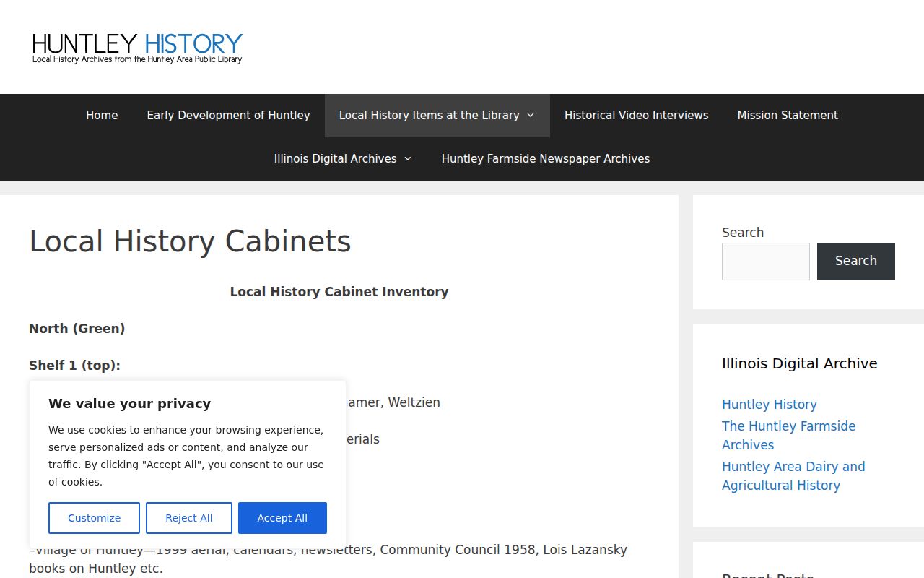The height and width of the screenshot is (578, 924).
Task: Go to Early Development of Huntley
Action: point(228,116)
